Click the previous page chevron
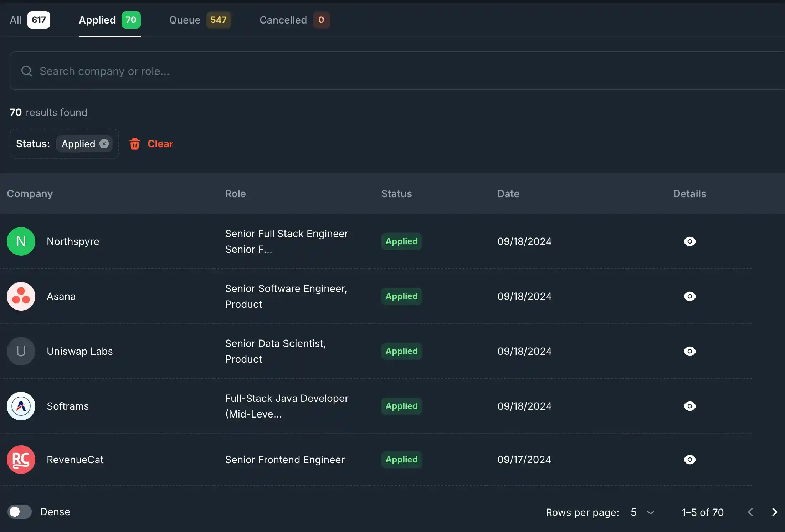785x532 pixels. (750, 512)
